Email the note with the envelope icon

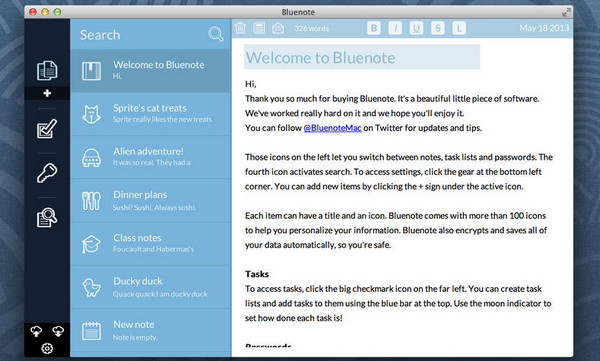click(x=278, y=28)
